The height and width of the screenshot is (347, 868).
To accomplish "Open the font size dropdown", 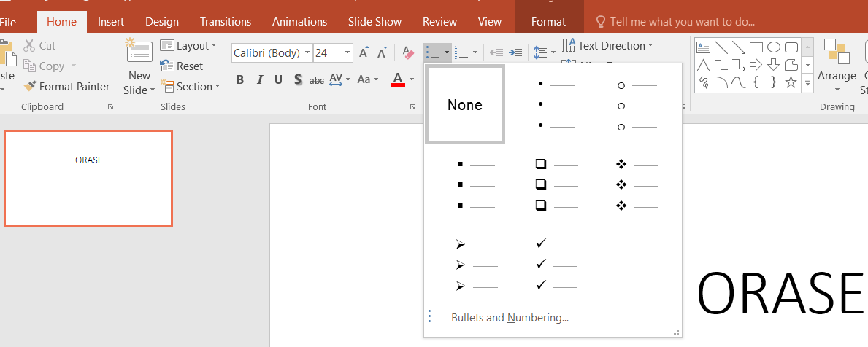I will [x=347, y=53].
